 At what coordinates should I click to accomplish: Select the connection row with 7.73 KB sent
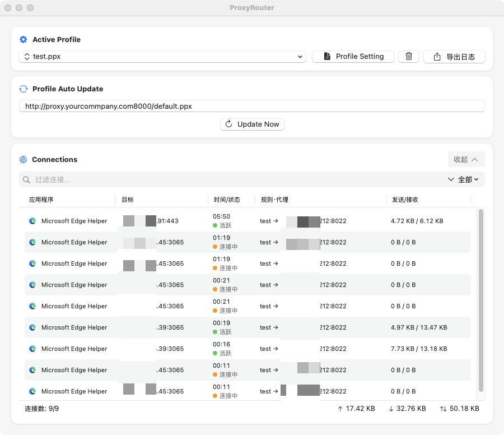click(x=246, y=349)
